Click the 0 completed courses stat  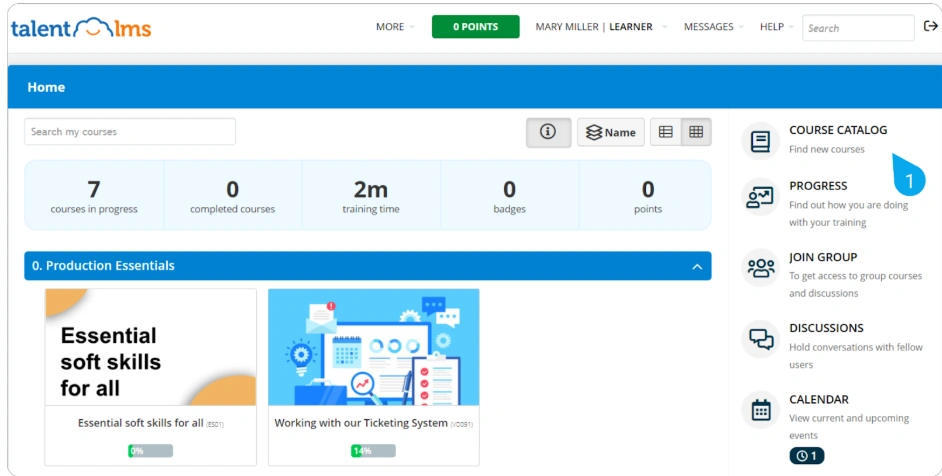[232, 196]
